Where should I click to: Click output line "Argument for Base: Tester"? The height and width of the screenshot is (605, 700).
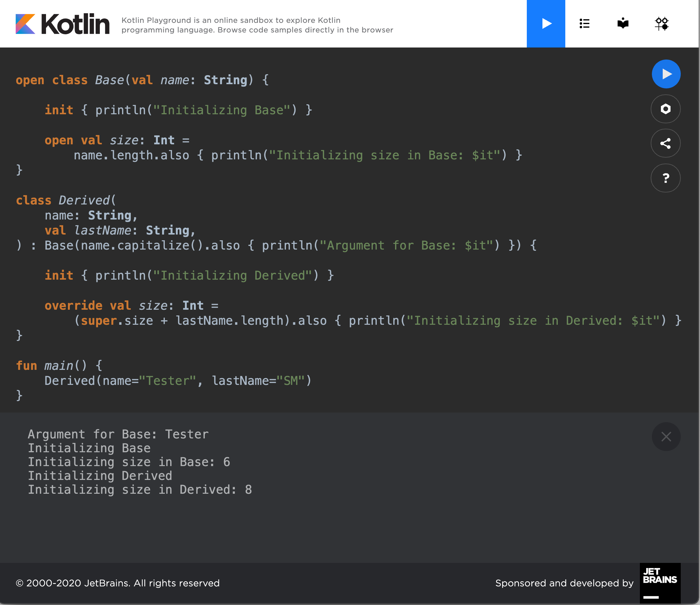coord(118,434)
